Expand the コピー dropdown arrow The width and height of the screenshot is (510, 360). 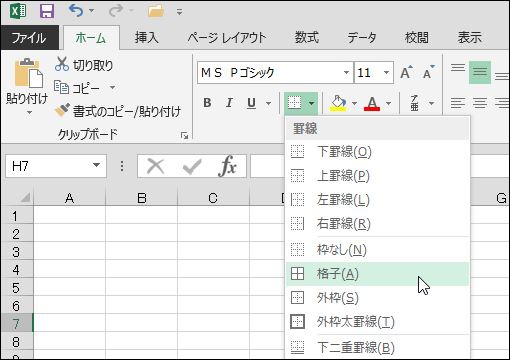pos(112,88)
